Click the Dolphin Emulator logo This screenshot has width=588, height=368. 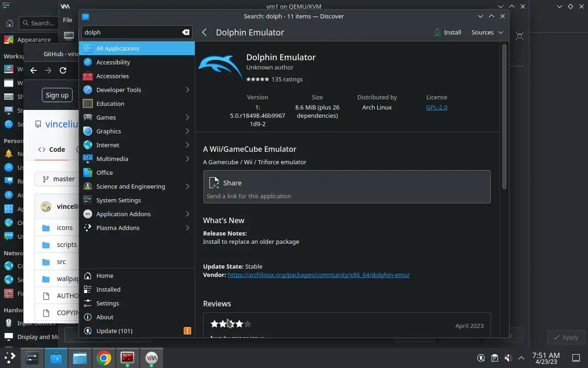(220, 68)
